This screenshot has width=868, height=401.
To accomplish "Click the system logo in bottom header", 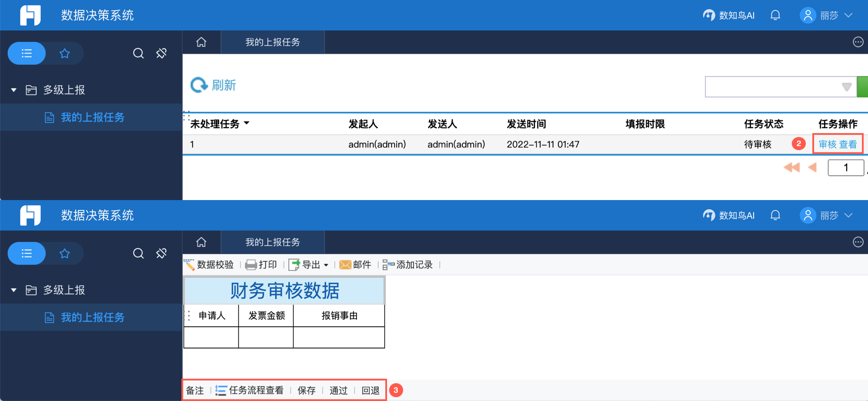I will [x=30, y=215].
